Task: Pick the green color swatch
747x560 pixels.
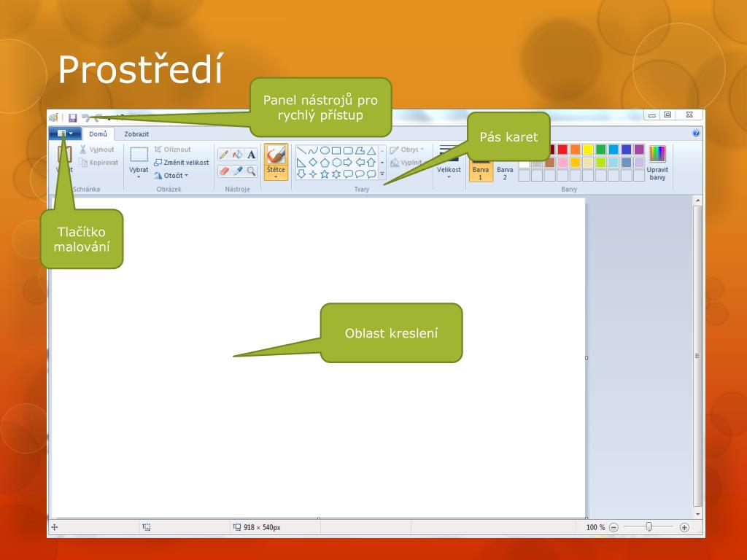Action: (601, 149)
